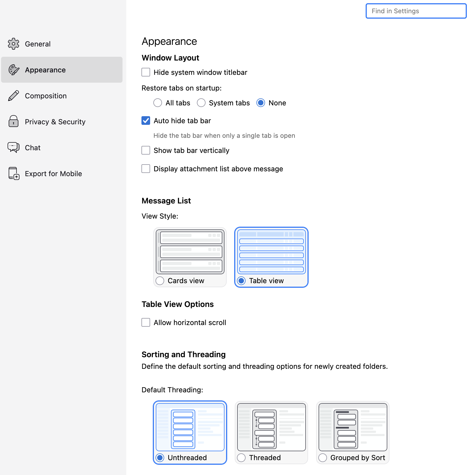This screenshot has height=475, width=476.
Task: Click the 'Table View Options' heading
Action: [x=178, y=304]
